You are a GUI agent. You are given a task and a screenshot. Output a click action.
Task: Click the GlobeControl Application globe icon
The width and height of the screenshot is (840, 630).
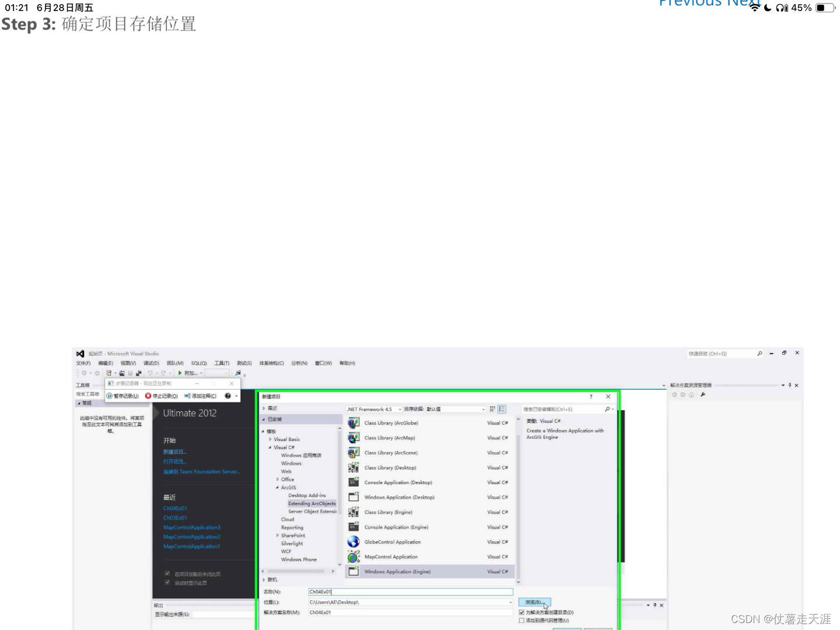pyautogui.click(x=353, y=542)
